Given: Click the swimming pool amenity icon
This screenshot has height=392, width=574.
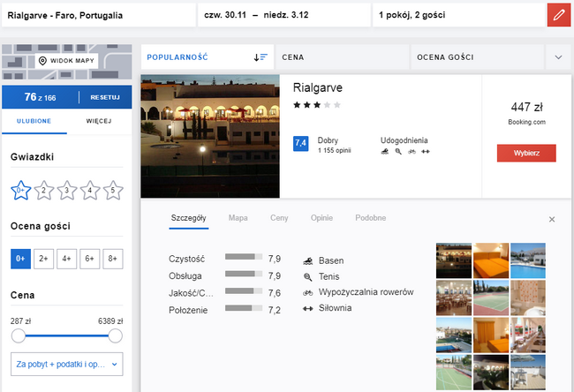Looking at the screenshot, I should (x=307, y=260).
